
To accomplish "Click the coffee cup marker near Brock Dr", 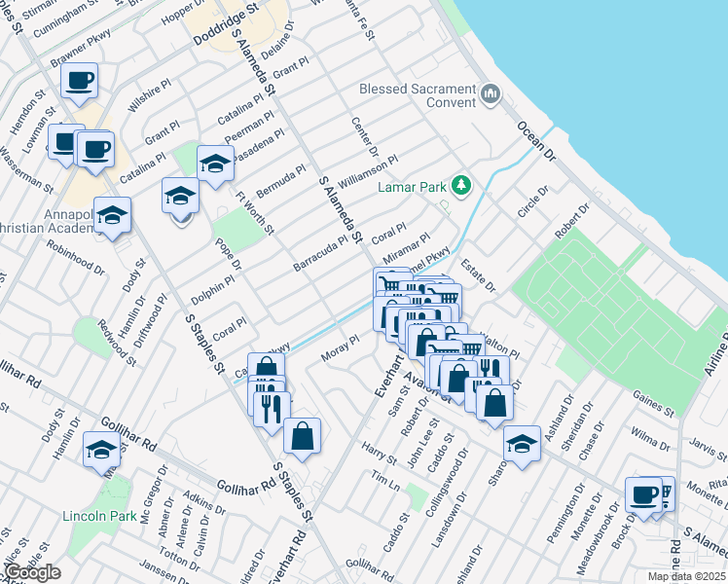I will pyautogui.click(x=643, y=494).
